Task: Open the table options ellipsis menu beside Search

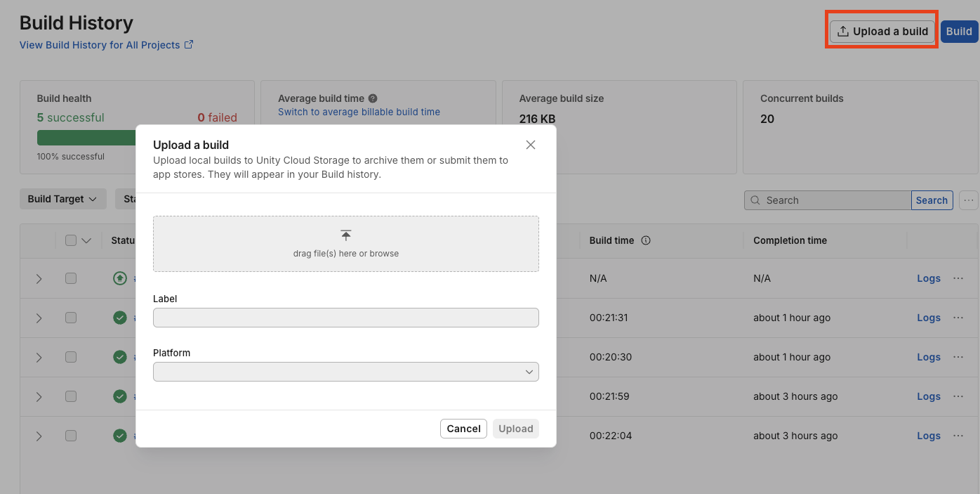Action: pos(969,200)
